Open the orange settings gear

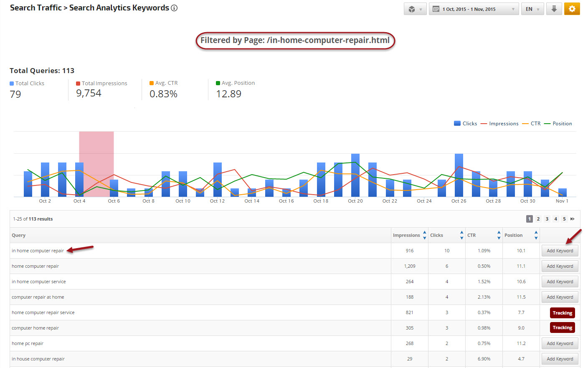tap(572, 9)
